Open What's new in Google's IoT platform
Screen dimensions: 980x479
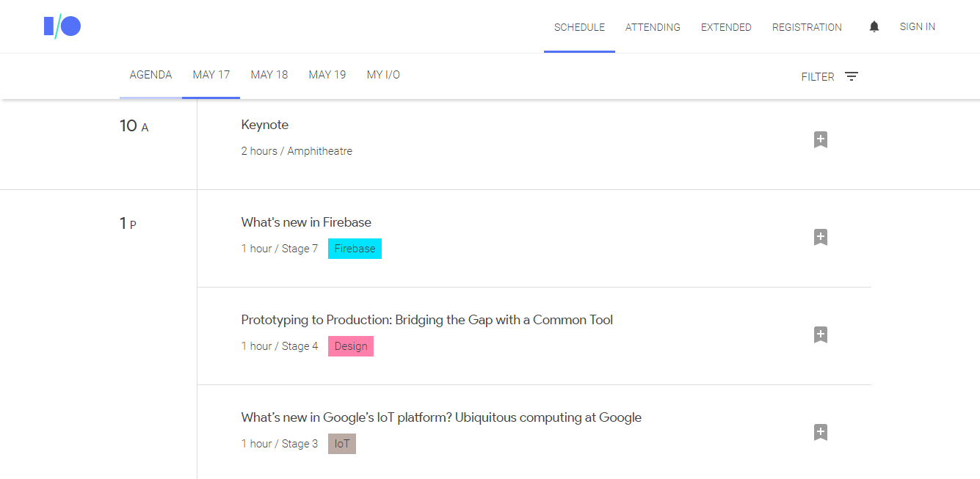coord(441,417)
